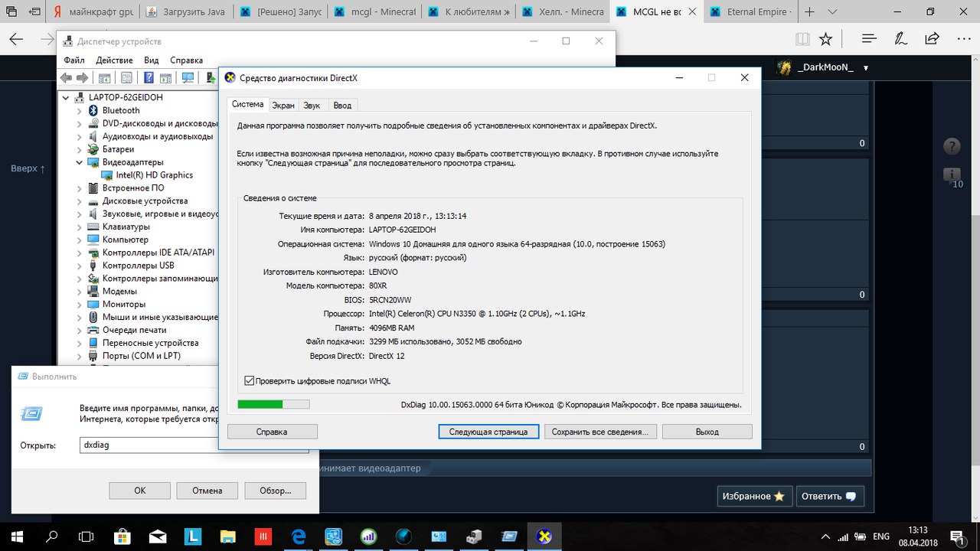Click taskbar Search magnifier icon
Screen dimensions: 980x551
click(x=52, y=536)
